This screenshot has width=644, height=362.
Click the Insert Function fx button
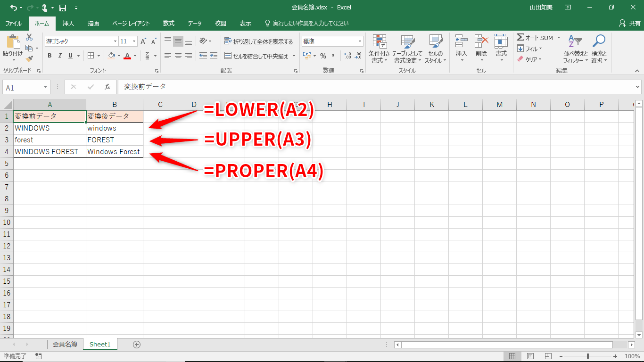click(x=107, y=87)
